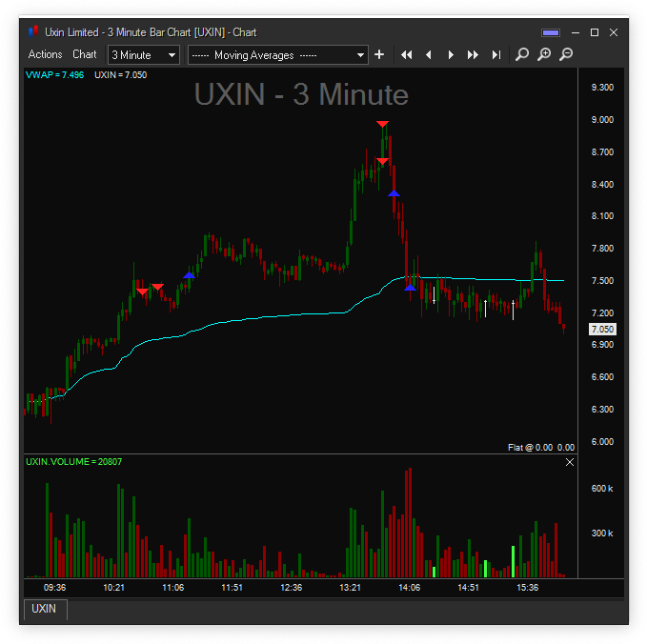Open the Chart menu
The image size is (647, 644).
coord(84,54)
